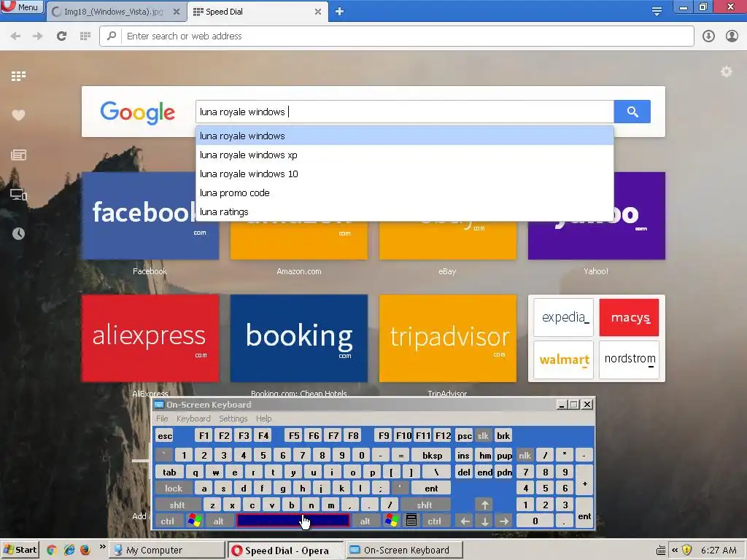The image size is (747, 560).
Task: Toggle the left ctrl key
Action: coord(167,521)
